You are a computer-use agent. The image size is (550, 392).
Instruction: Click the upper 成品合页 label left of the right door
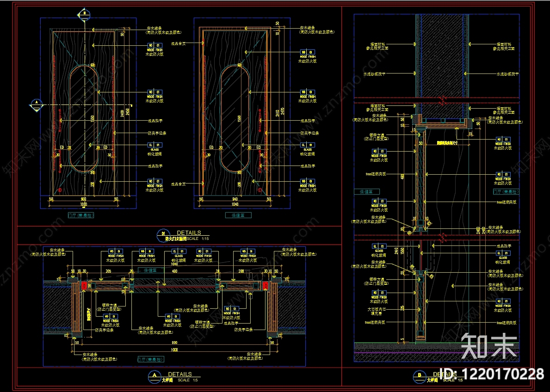tap(178, 43)
